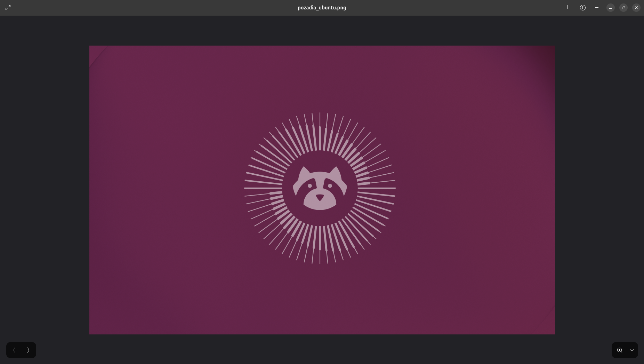
Task: Show image properties info panel
Action: pyautogui.click(x=583, y=8)
